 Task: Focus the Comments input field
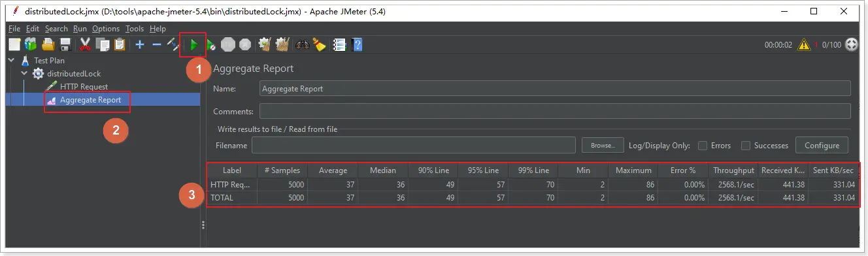pos(555,111)
